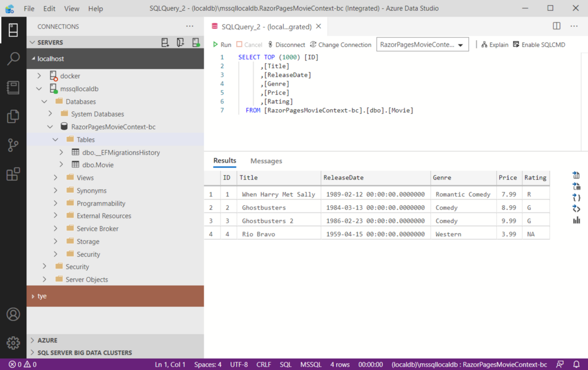
Task: Expand the docker server node
Action: [x=39, y=76]
